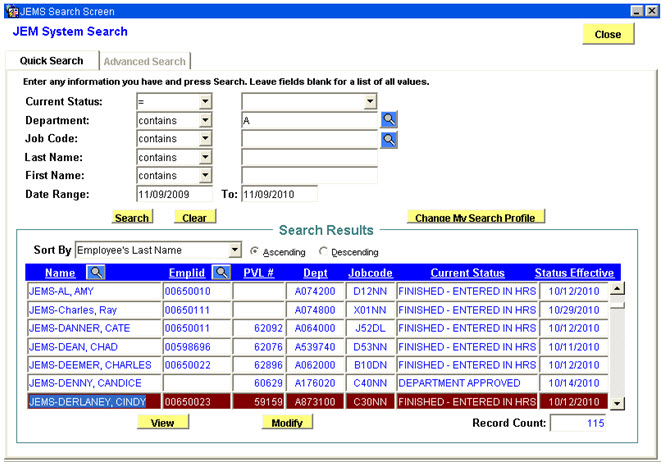Click the Record Count field showing 115

tap(578, 423)
